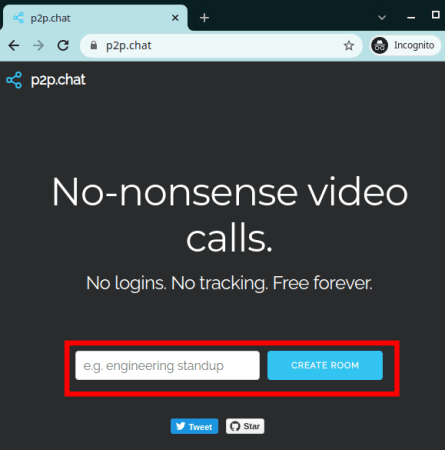
Task: Expand the tab search chevron
Action: [382, 17]
